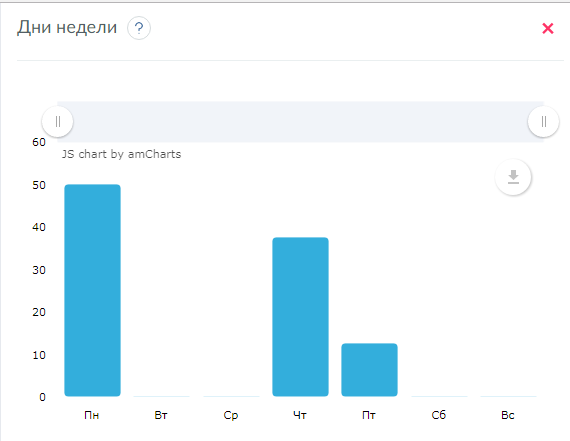Click the Вс axis label
The image size is (570, 441).
[508, 415]
